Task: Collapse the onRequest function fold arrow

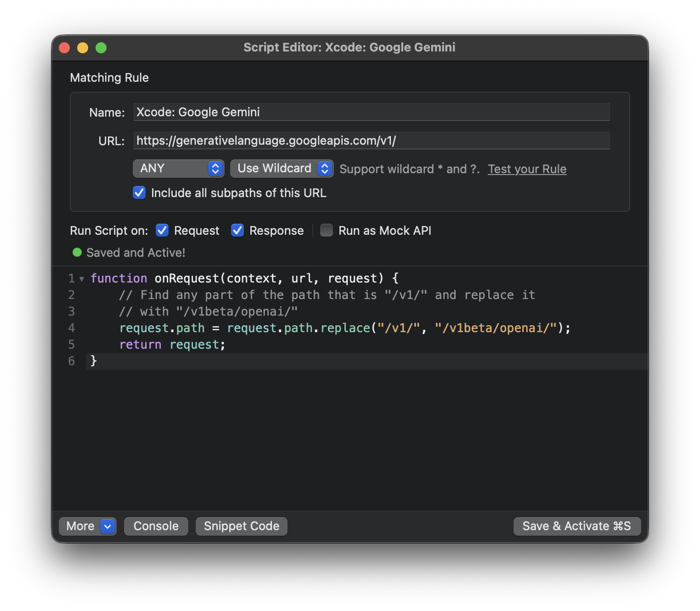Action: point(82,279)
